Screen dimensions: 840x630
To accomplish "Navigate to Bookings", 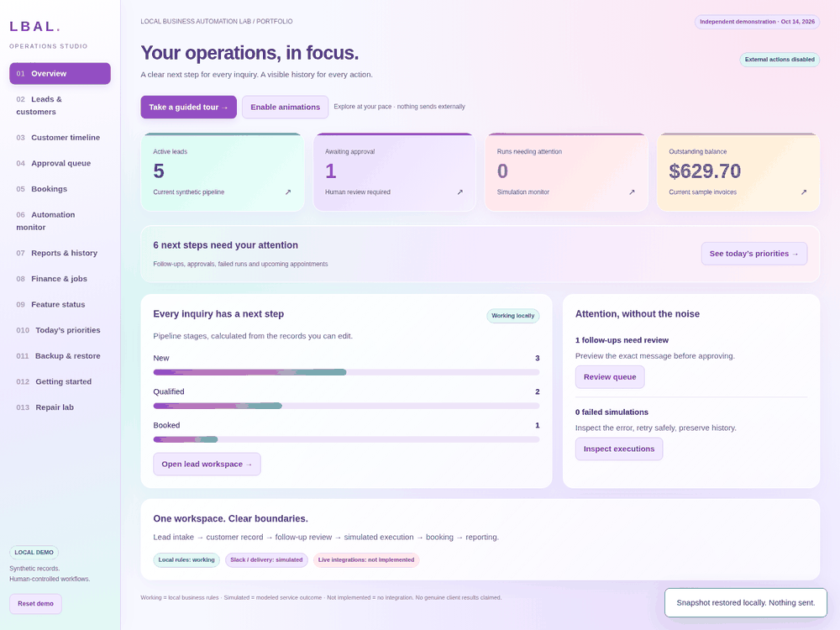I will tap(60, 189).
